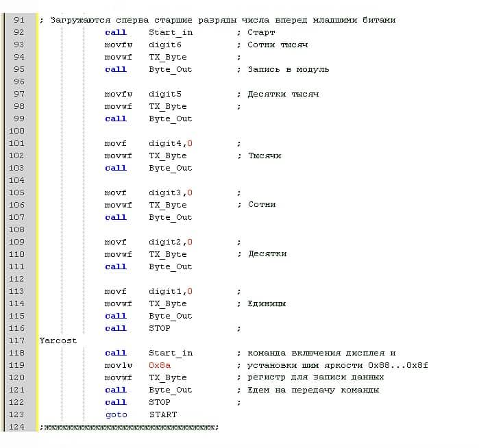The image size is (479, 448).
Task: Click the goto keyword on line 123
Action: [116, 414]
